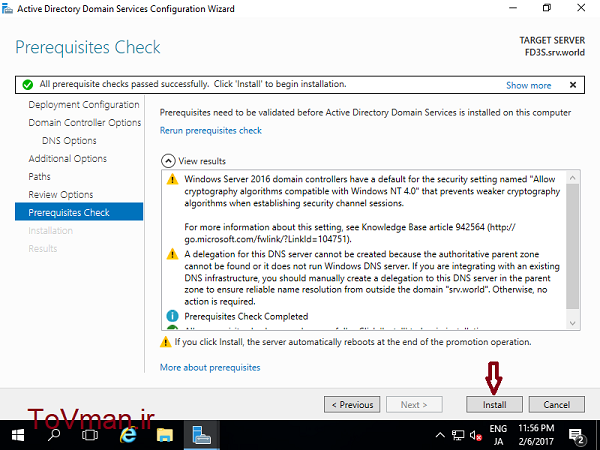600x450 pixels.
Task: Click the results scrollbar up arrow
Action: (572, 178)
